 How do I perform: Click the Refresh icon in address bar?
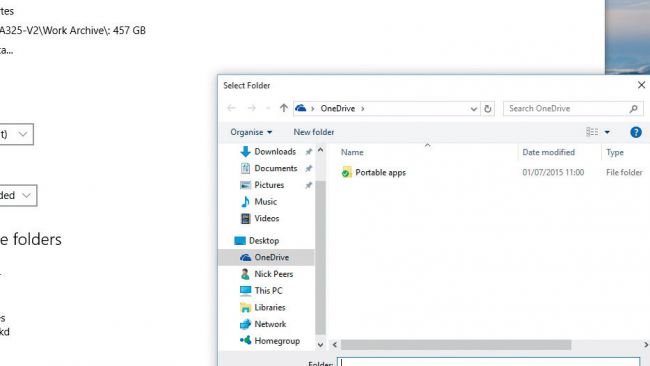pos(488,109)
